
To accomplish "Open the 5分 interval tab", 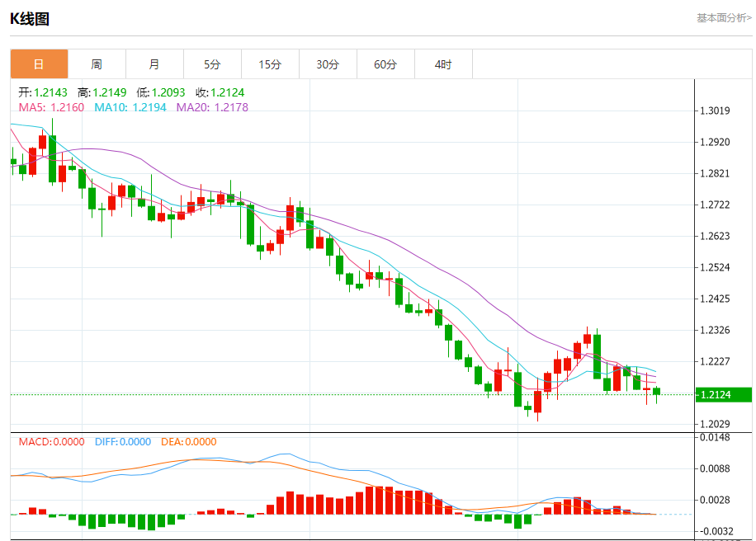I will 213,64.
